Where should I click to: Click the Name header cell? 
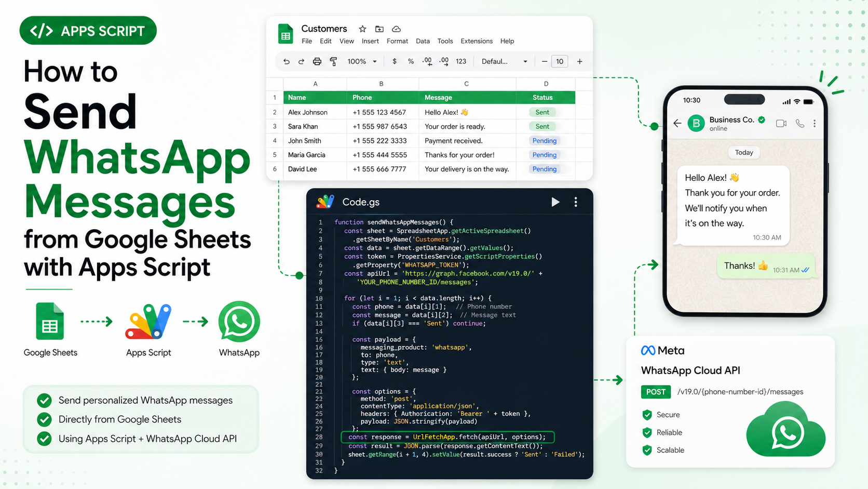315,98
